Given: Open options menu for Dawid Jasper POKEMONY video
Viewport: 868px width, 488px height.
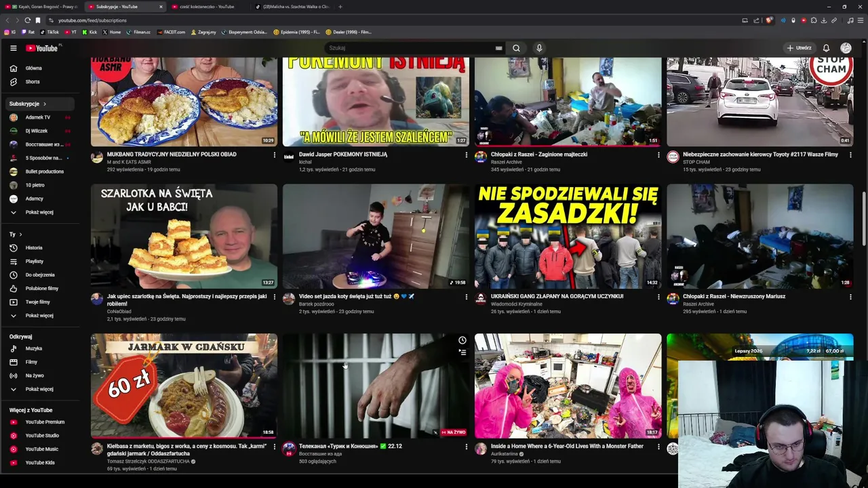Looking at the screenshot, I should click(x=466, y=155).
